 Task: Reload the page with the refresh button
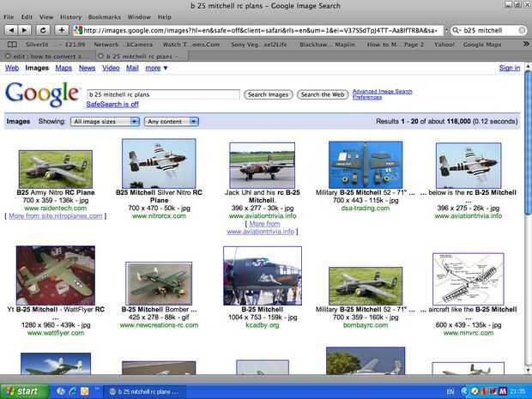43,30
